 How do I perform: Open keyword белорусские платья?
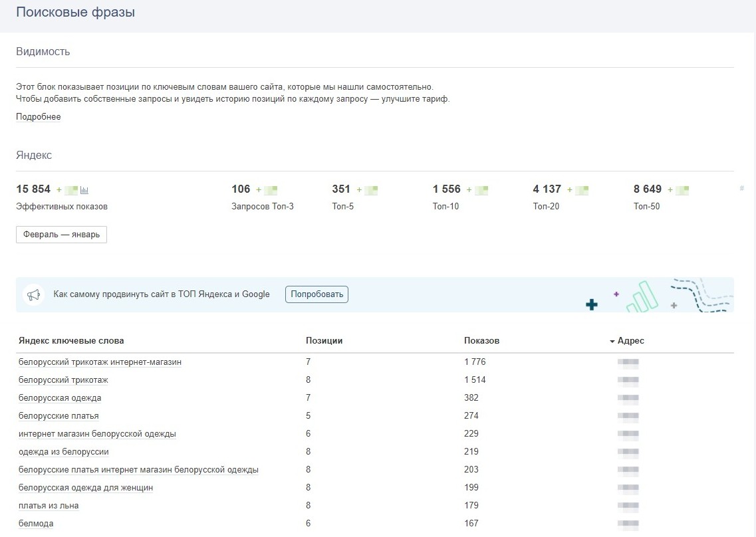click(59, 416)
